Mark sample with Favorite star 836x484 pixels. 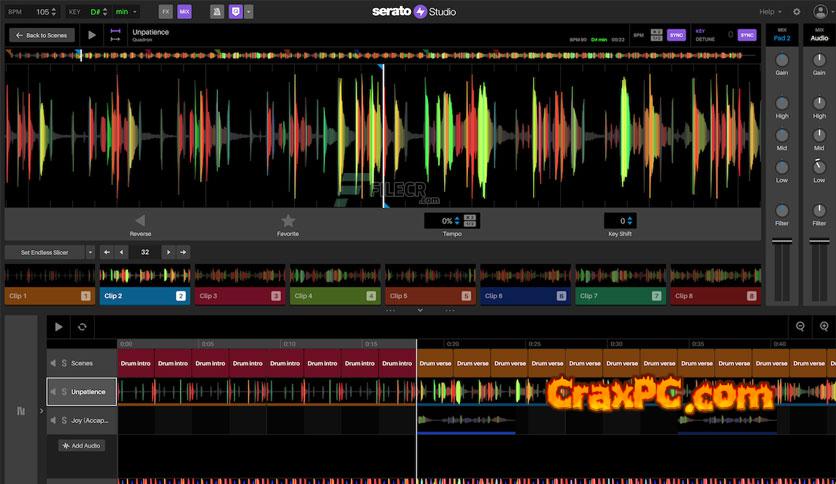click(288, 221)
